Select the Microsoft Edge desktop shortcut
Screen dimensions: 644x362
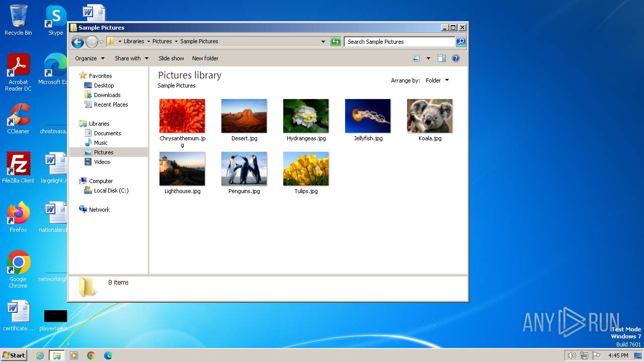tap(53, 69)
